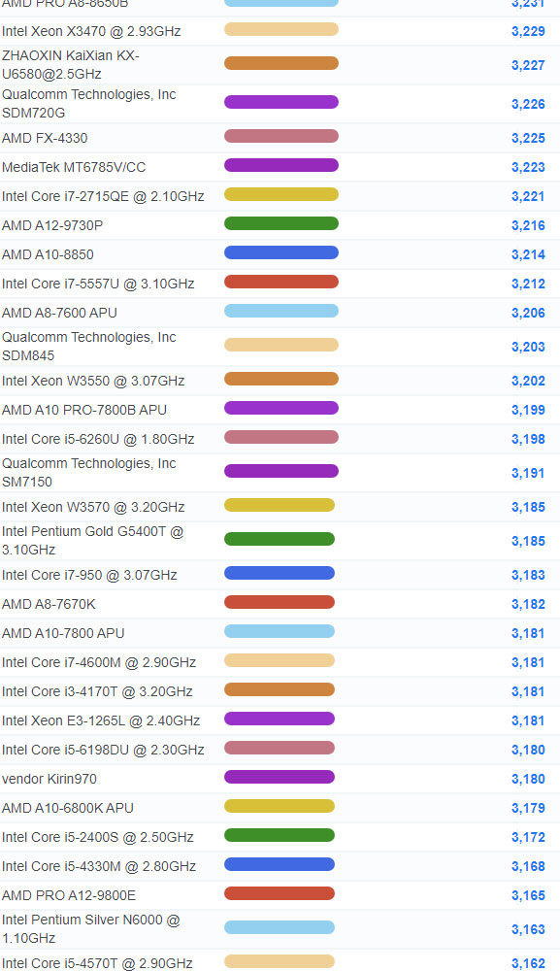Click the purple bar for vendor Kirin970
Image resolution: width=560 pixels, height=971 pixels.
click(280, 777)
